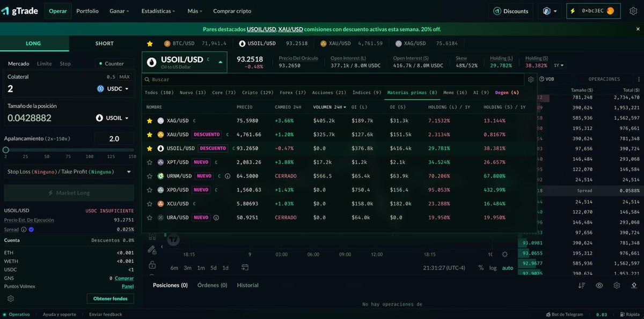Expand the Estadísticas menu
Image resolution: width=644 pixels, height=319 pixels.
tap(158, 11)
